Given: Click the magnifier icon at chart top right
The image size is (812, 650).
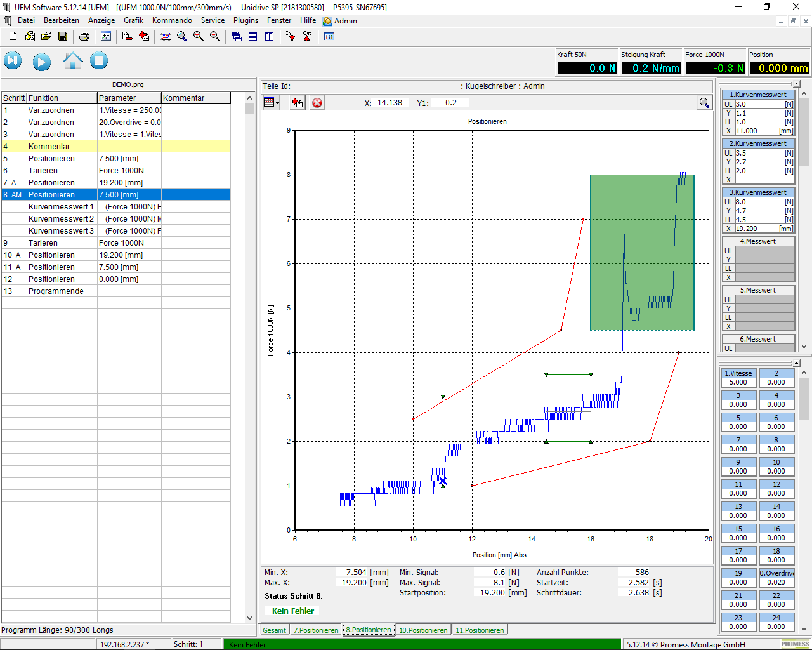Looking at the screenshot, I should (x=704, y=103).
